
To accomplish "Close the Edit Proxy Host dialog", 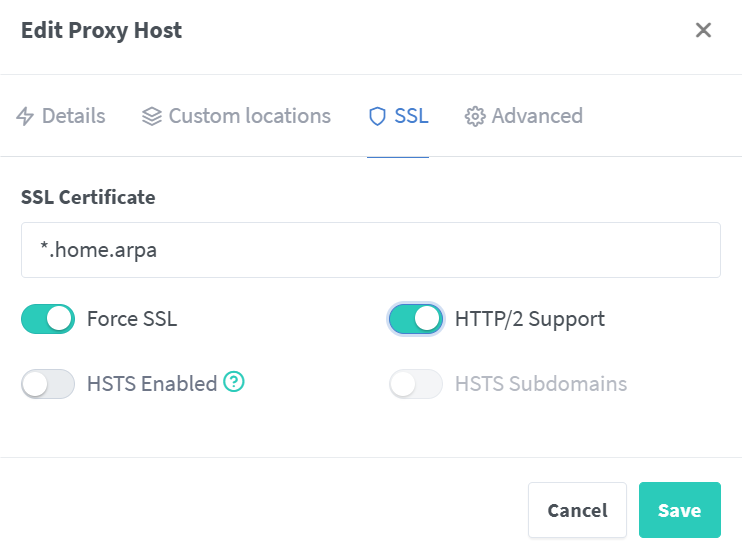I will [x=703, y=30].
